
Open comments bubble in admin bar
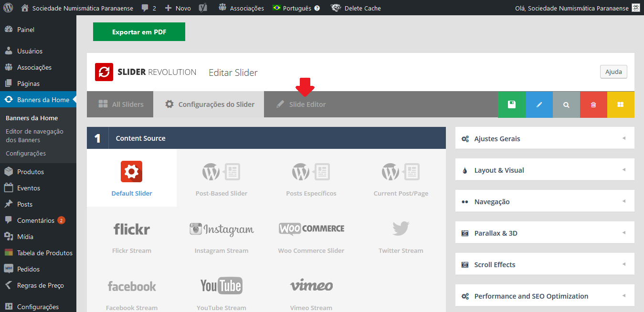tap(149, 8)
